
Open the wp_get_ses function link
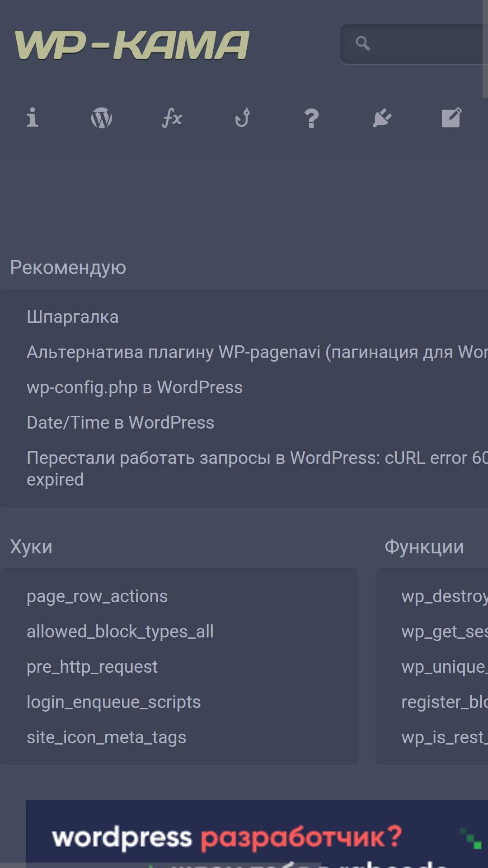tap(445, 632)
